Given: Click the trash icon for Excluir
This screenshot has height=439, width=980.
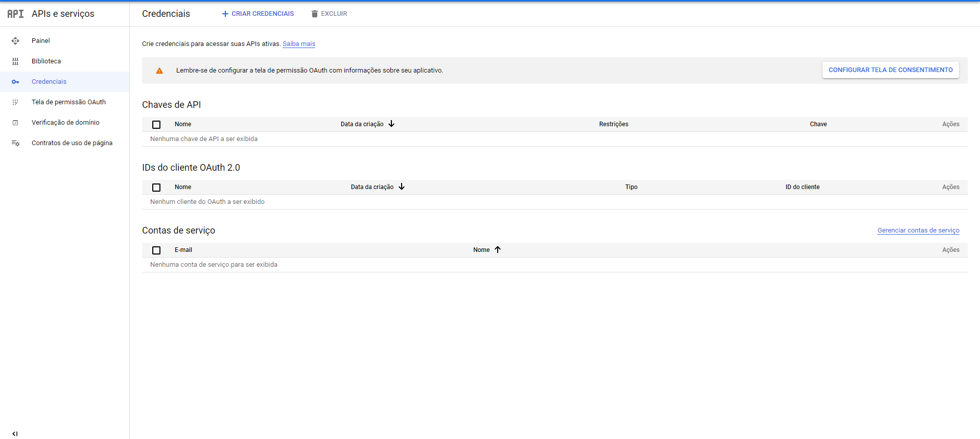Looking at the screenshot, I should tap(315, 14).
